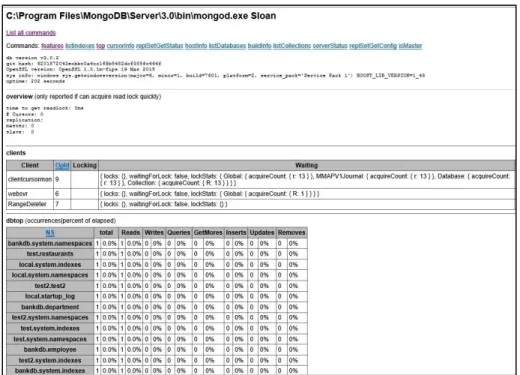The image size is (520, 375).
Task: Open the replSetGetStatus command link
Action: [x=160, y=46]
